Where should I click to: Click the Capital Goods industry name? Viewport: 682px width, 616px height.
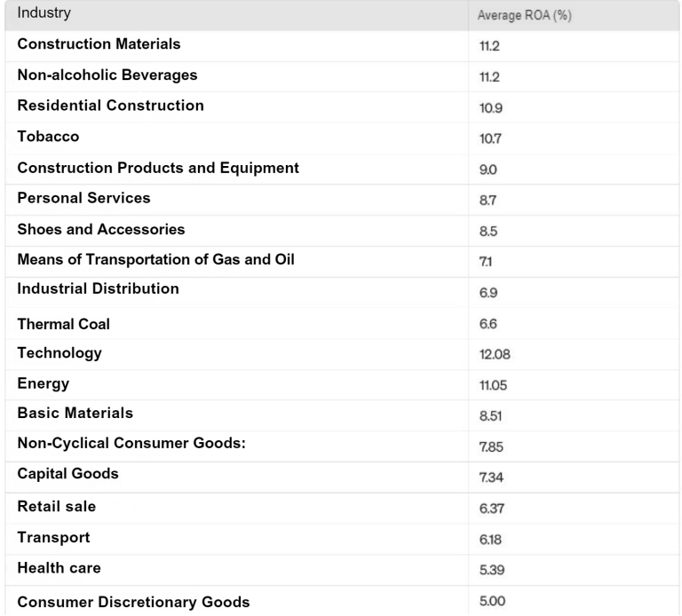click(x=68, y=474)
